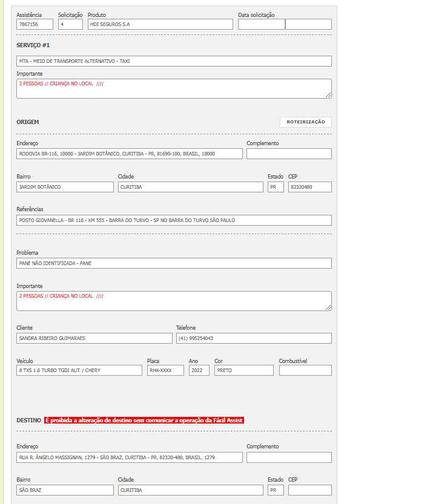This screenshot has width=433, height=504.
Task: Select the Assistência field with 7867156
Action: pos(35,24)
